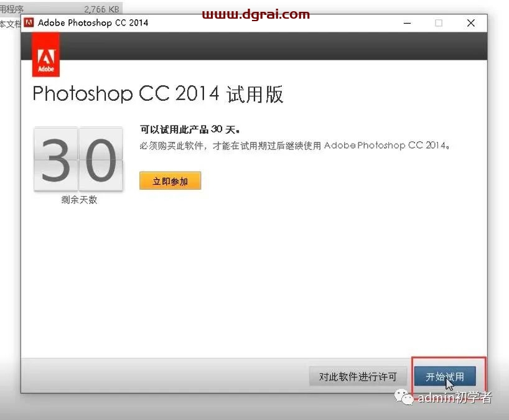Click the 必须购买此软件 description text

tap(294, 146)
